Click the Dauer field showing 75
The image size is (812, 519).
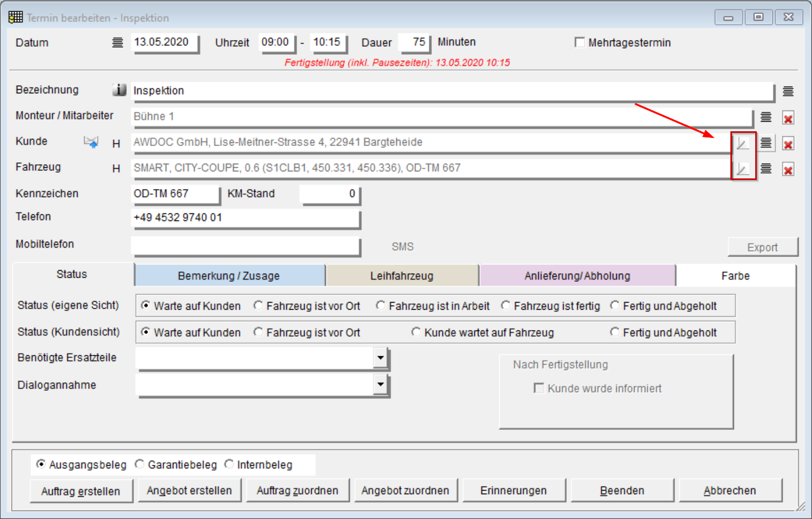pyautogui.click(x=415, y=43)
